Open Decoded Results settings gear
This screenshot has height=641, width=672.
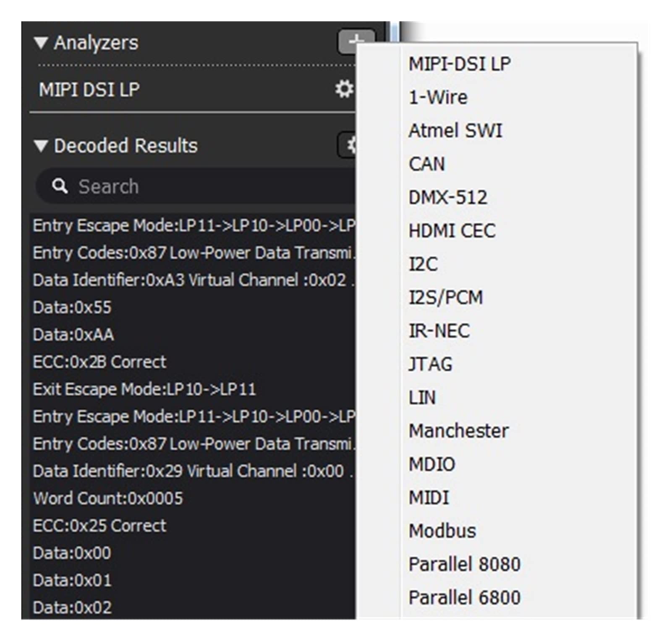tap(348, 145)
